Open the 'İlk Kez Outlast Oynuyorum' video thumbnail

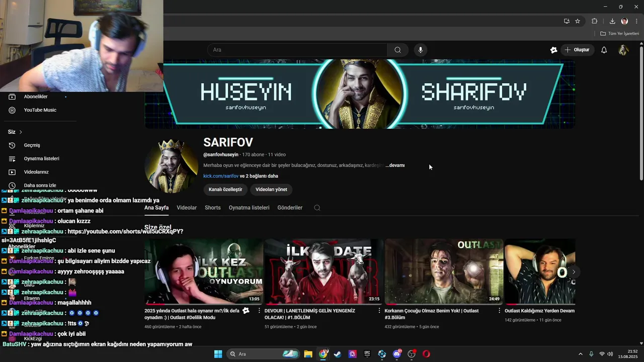(x=204, y=271)
